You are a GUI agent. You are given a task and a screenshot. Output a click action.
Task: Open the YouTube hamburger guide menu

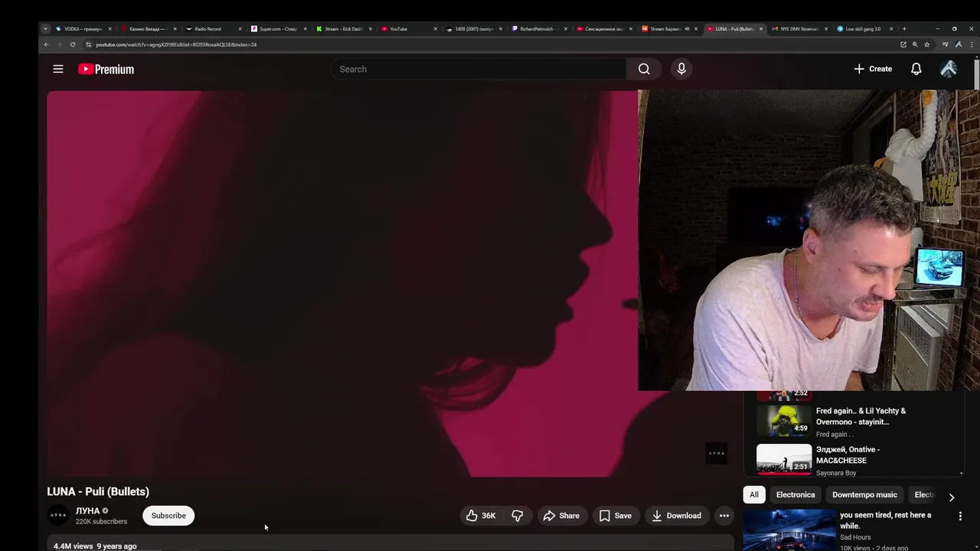(57, 69)
